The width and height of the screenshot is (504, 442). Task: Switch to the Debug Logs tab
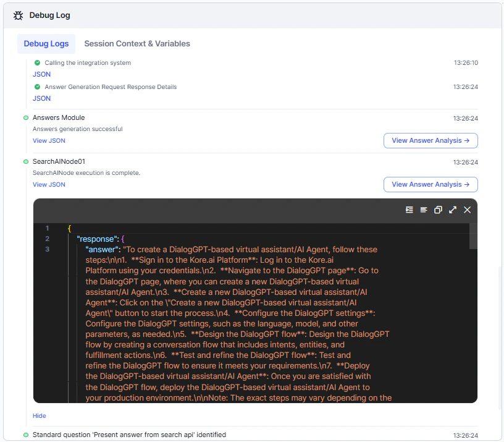[x=46, y=43]
